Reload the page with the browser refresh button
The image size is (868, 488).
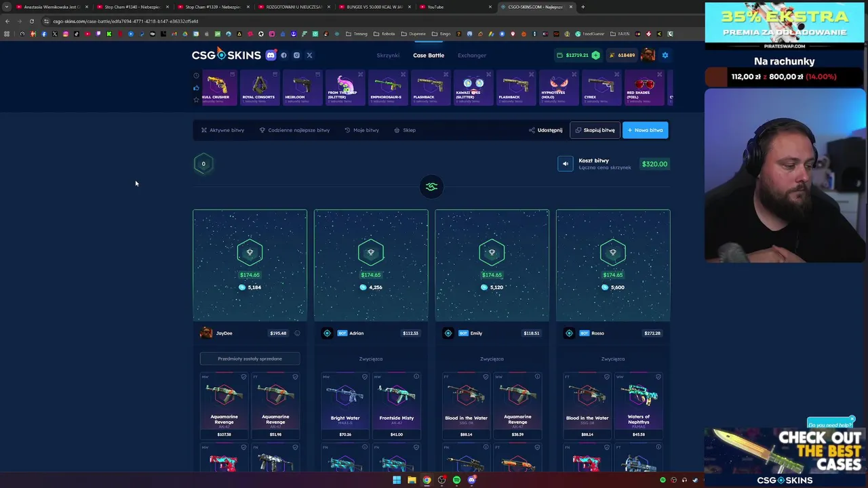pos(31,21)
